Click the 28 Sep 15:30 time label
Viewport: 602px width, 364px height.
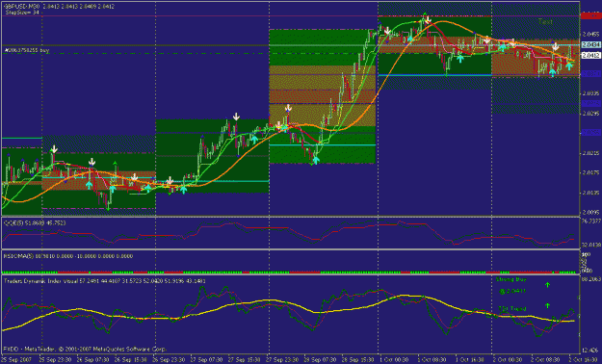click(x=357, y=360)
